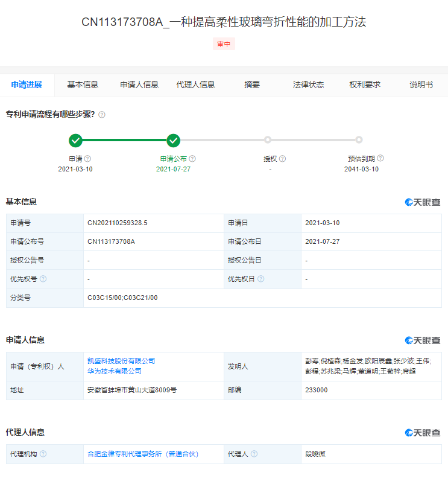Open agency link 合肥金律专利代理事务所
Viewport: 448px width, 478px height.
click(143, 454)
